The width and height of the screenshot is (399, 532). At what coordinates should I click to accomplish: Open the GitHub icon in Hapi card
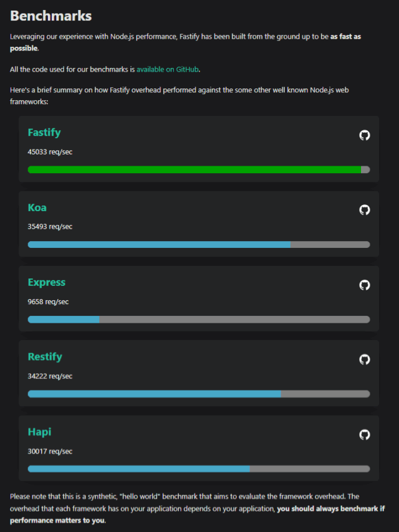coord(365,434)
